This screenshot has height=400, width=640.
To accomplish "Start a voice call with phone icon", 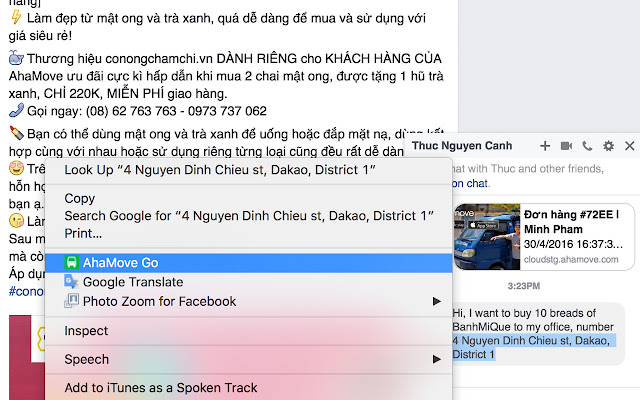I will (587, 146).
